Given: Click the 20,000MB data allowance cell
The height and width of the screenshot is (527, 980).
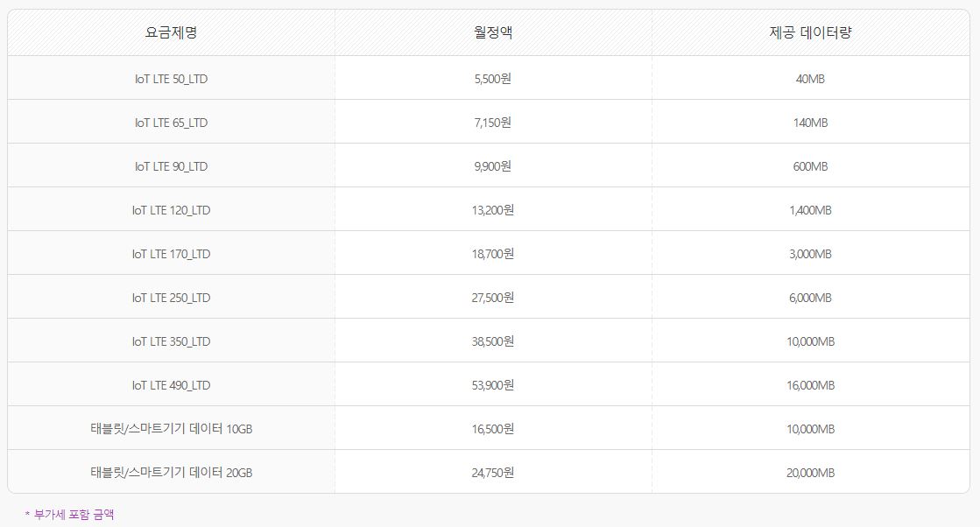Looking at the screenshot, I should tap(810, 473).
